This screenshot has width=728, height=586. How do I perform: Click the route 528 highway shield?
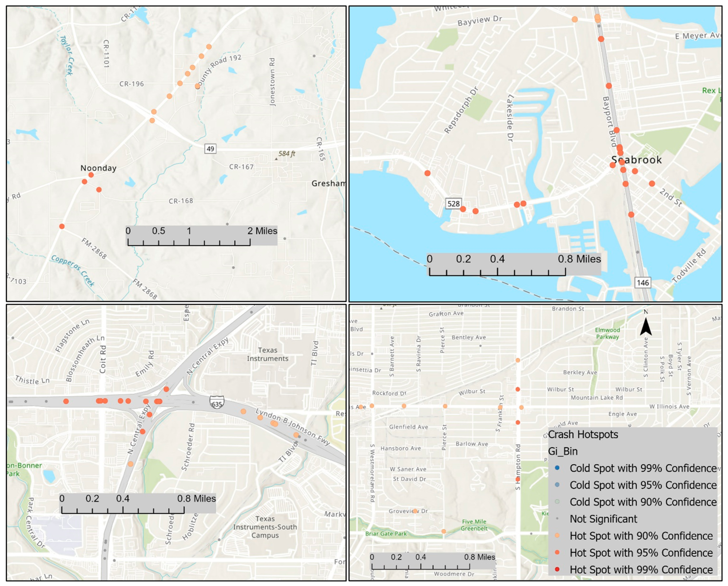tap(453, 203)
